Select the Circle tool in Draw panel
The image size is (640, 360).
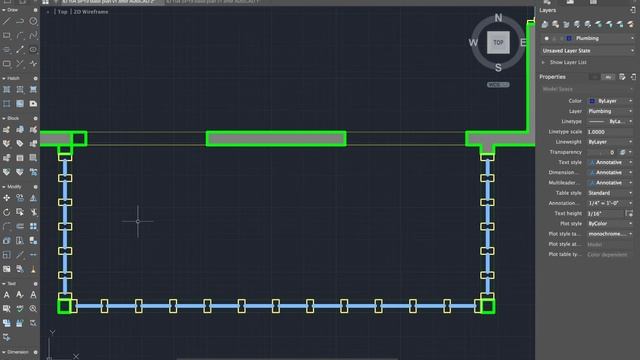(x=33, y=21)
